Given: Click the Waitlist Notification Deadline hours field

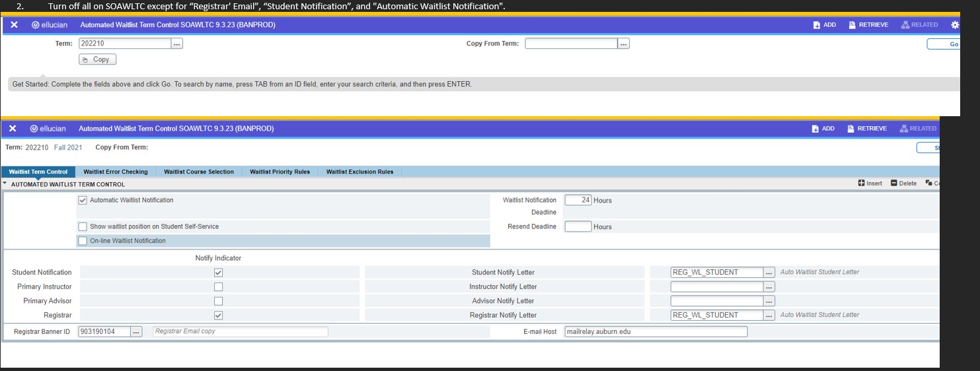Looking at the screenshot, I should point(578,200).
